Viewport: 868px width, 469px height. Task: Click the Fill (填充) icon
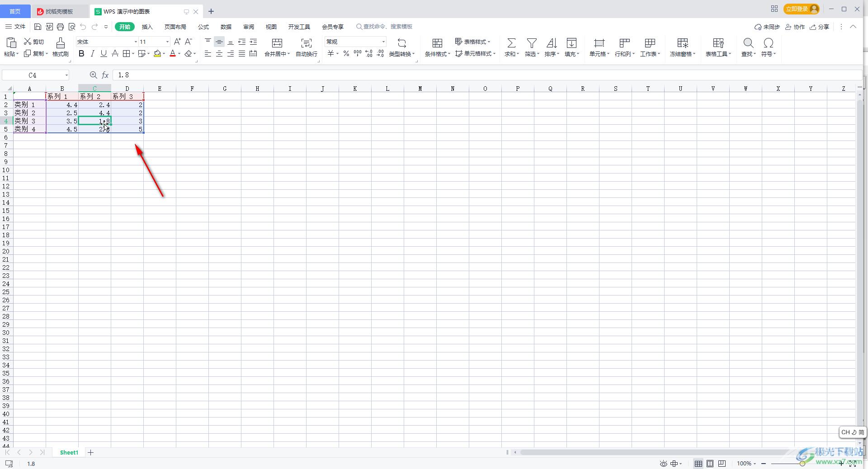571,43
